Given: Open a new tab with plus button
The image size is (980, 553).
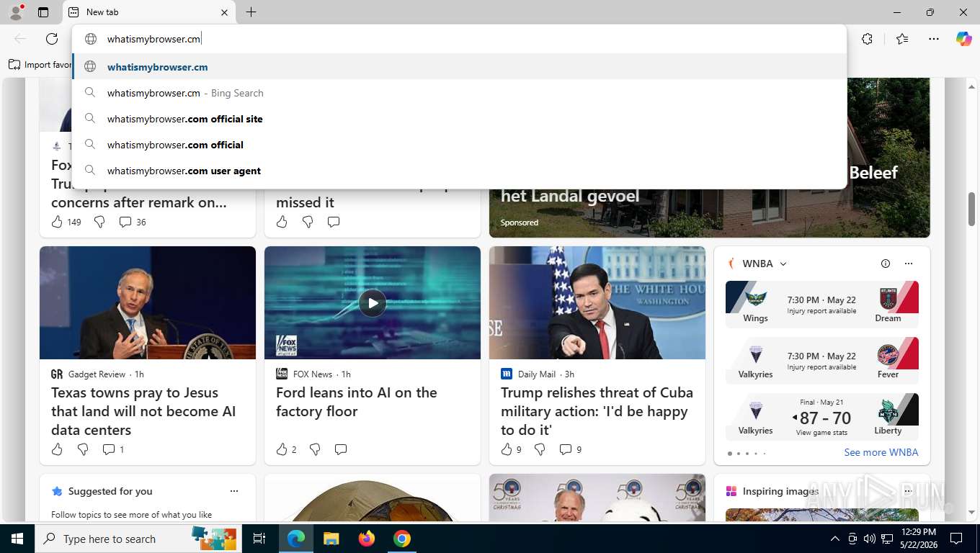Looking at the screenshot, I should (x=251, y=12).
